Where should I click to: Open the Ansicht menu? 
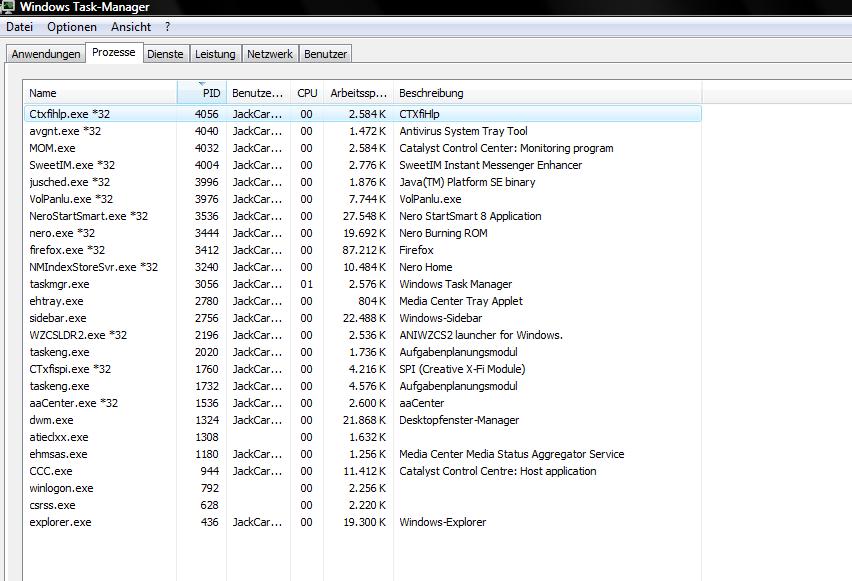click(x=131, y=27)
